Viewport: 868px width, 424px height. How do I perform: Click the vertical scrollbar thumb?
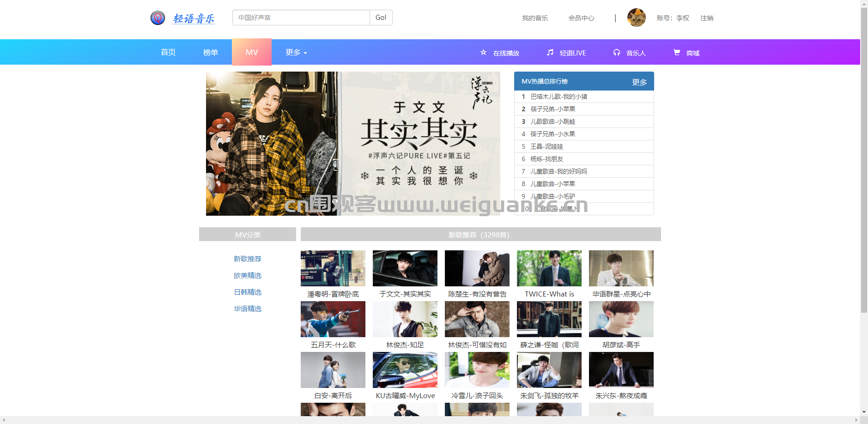pyautogui.click(x=864, y=160)
